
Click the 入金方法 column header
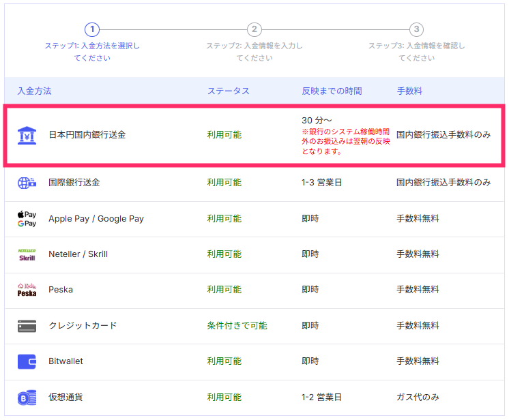click(34, 91)
